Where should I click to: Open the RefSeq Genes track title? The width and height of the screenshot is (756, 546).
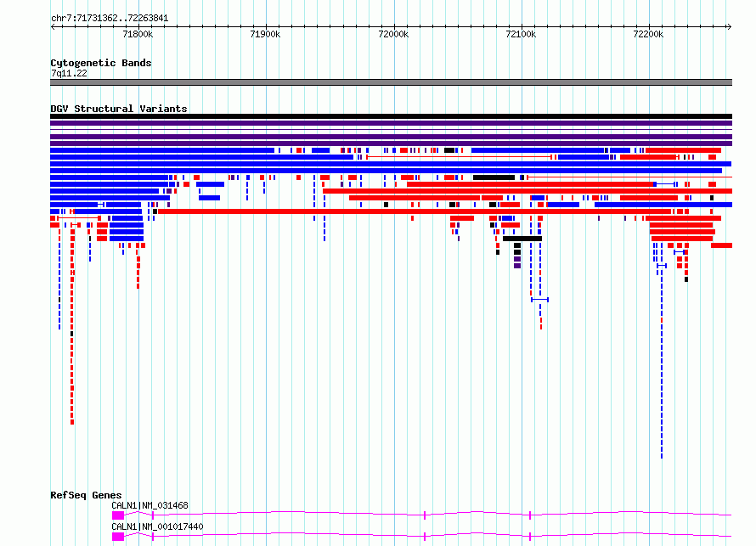86,495
